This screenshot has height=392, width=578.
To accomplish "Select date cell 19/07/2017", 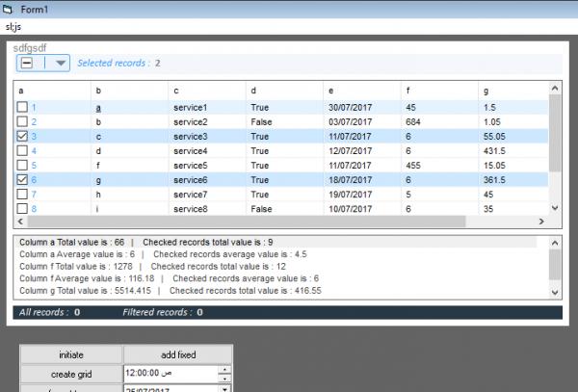I will tap(350, 195).
